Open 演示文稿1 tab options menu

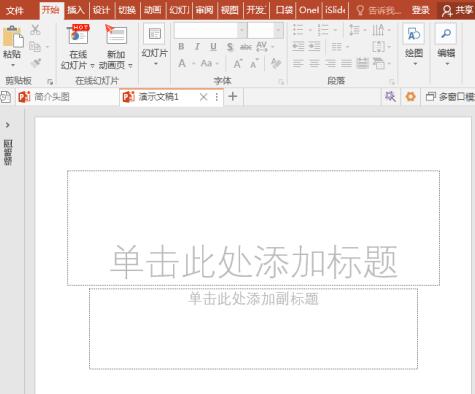pos(217,97)
